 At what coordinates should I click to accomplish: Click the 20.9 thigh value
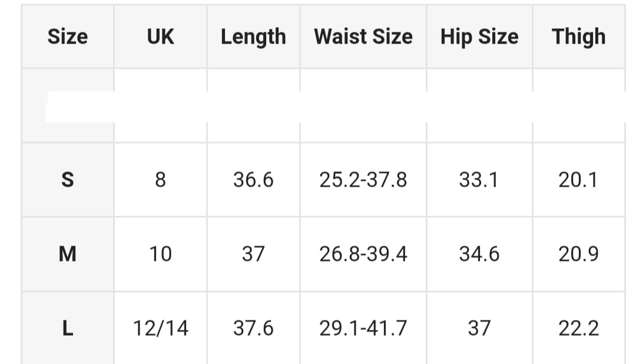(579, 254)
